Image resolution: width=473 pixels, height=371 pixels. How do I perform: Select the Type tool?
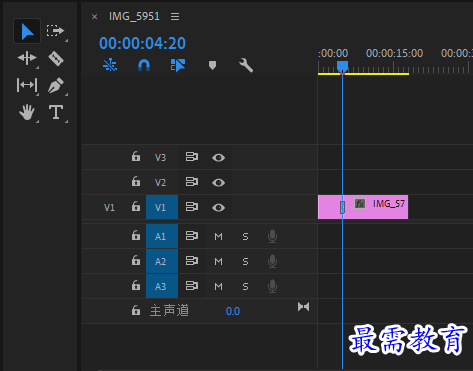tap(56, 112)
